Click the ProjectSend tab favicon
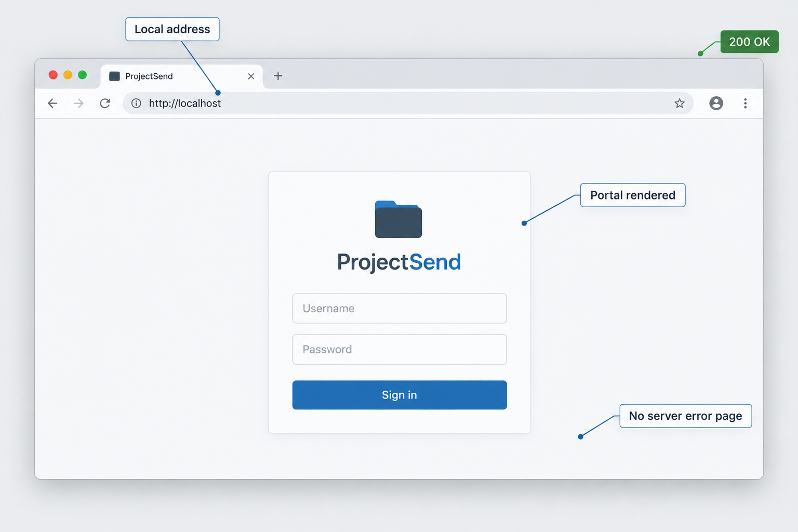798x532 pixels. (115, 76)
